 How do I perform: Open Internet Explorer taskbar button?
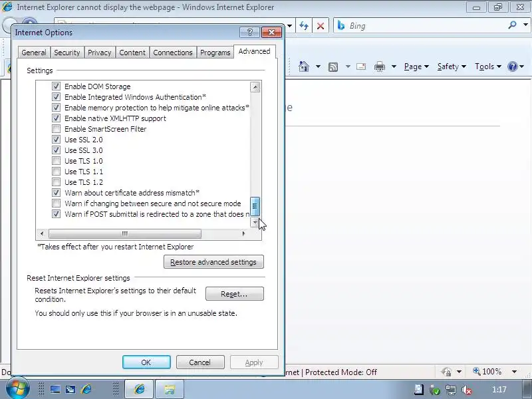[x=140, y=389]
